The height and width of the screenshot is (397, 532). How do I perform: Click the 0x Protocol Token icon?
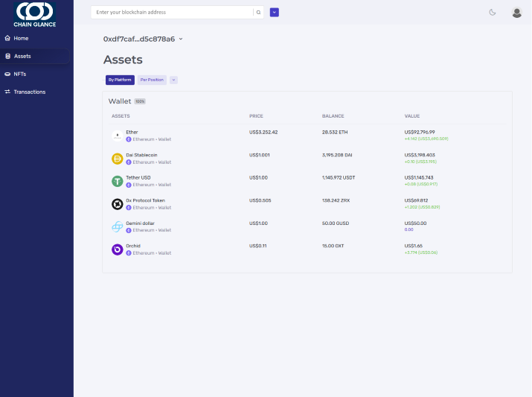(117, 204)
